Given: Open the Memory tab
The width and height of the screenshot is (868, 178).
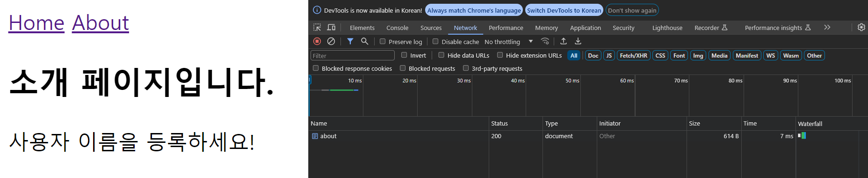Looking at the screenshot, I should (546, 28).
